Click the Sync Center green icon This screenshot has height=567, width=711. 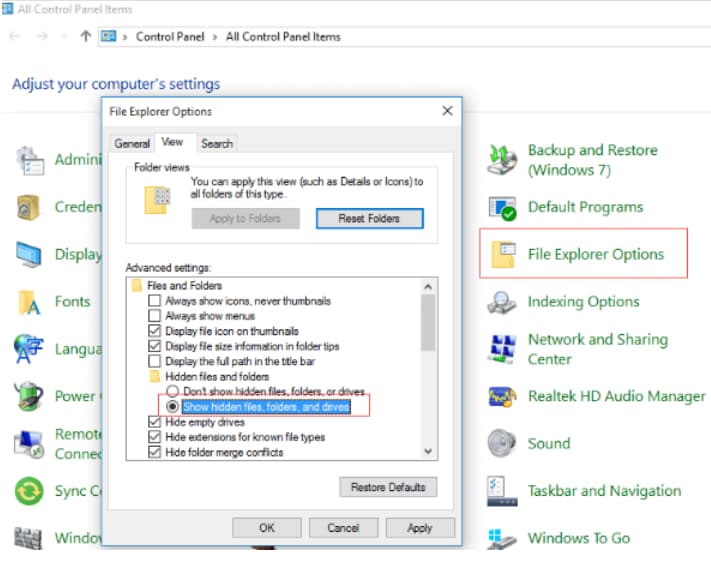pos(29,491)
